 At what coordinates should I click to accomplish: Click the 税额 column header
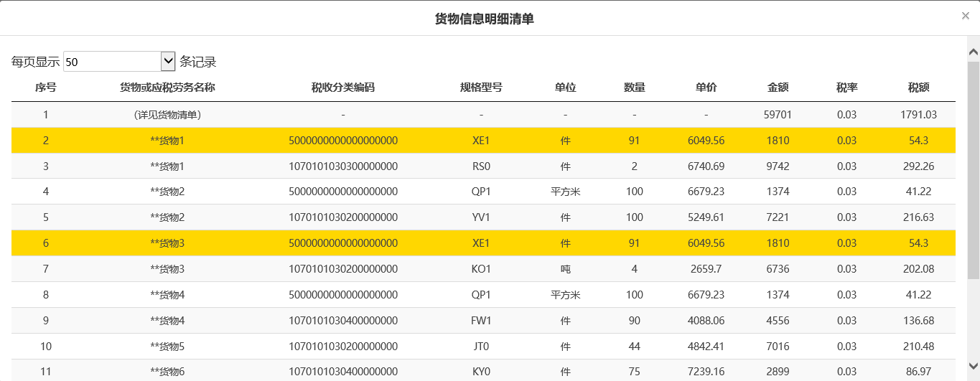tap(919, 88)
